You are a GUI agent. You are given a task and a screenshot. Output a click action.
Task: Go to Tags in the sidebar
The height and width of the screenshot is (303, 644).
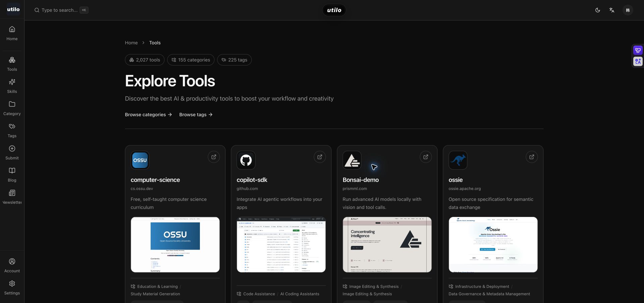coord(12,130)
